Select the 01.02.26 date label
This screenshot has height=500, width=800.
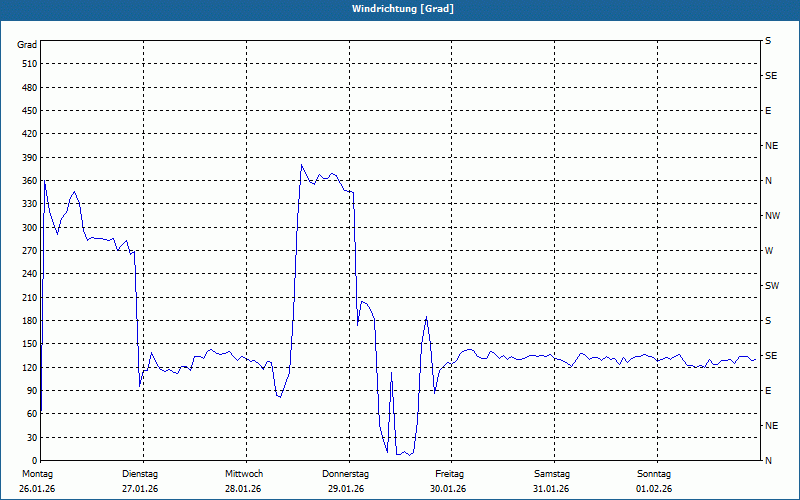point(654,489)
